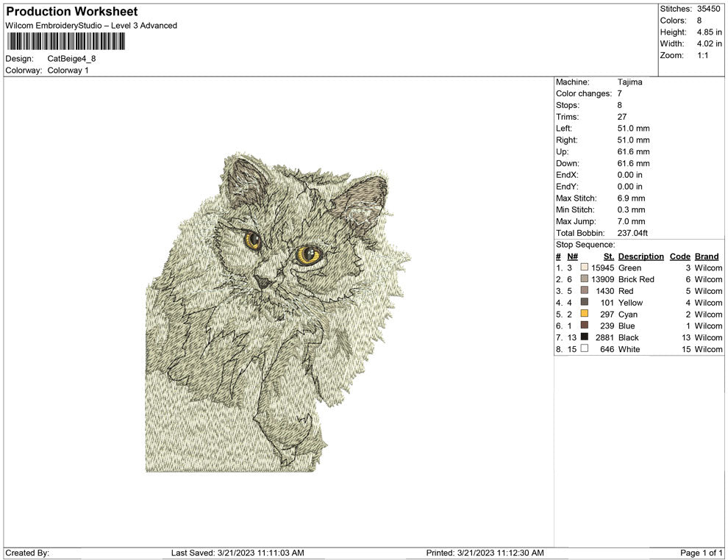Click the Description column header
728x560 pixels.
[640, 256]
